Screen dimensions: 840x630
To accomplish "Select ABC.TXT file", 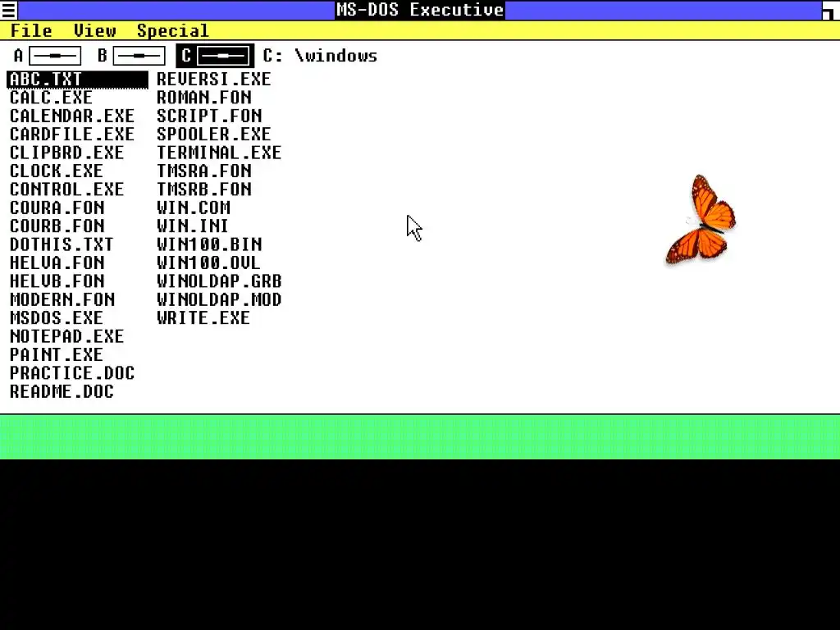I will [x=78, y=80].
